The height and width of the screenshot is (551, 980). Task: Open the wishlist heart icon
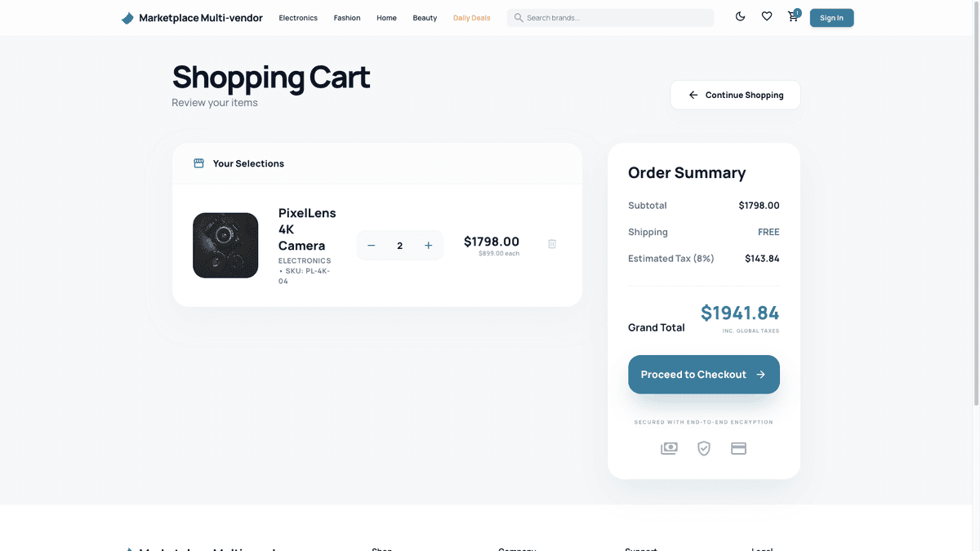click(x=766, y=16)
